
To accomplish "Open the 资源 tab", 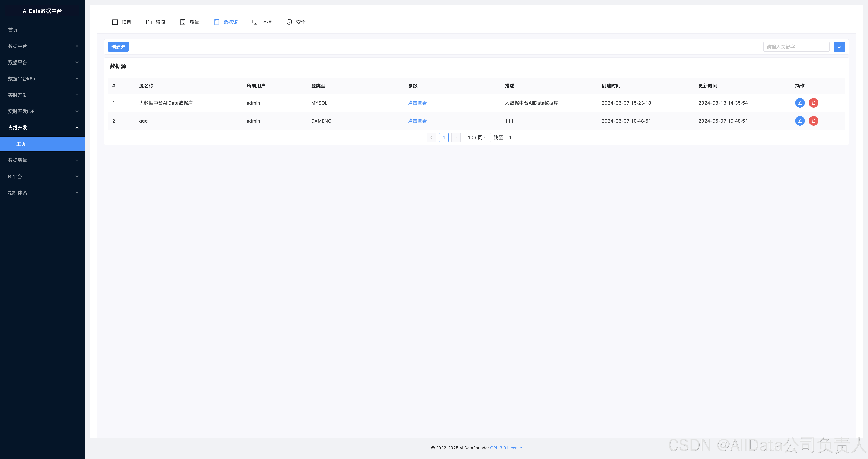I will (x=155, y=22).
